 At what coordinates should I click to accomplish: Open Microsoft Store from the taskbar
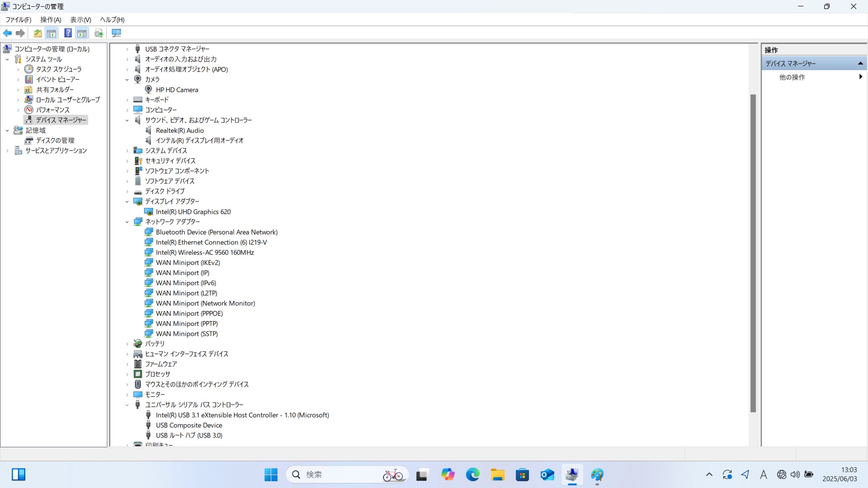(x=522, y=474)
